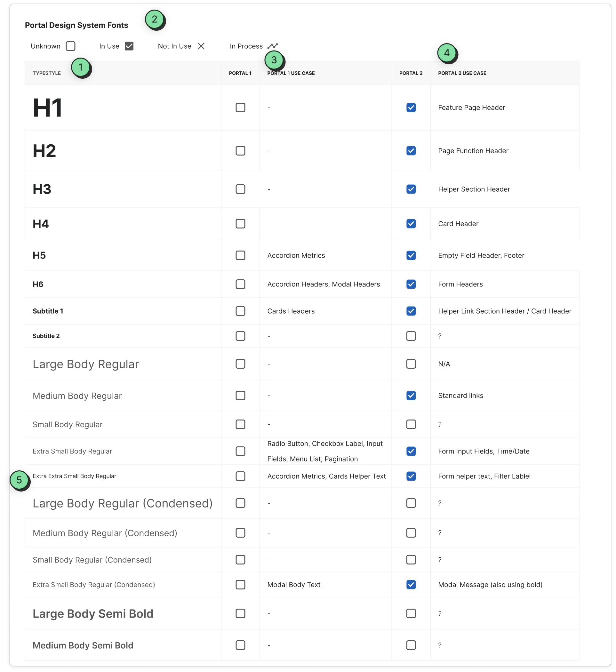The height and width of the screenshot is (672, 616).
Task: Check Portal 2 box for Medium Body Semi Bold
Action: click(411, 645)
